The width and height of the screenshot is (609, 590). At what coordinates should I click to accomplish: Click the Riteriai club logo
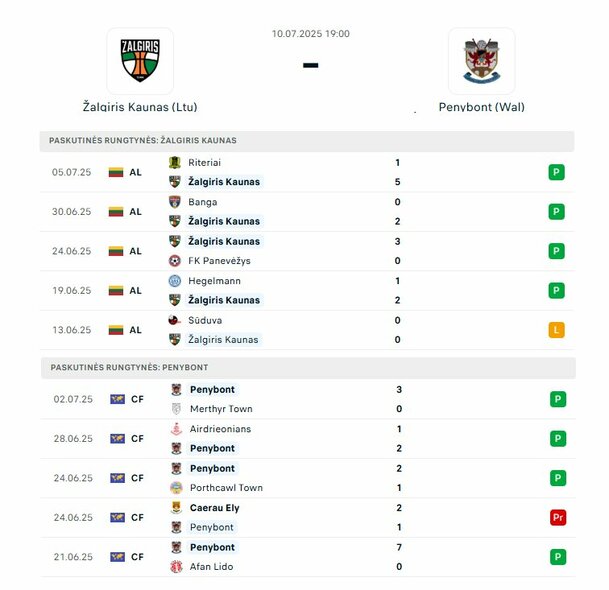pos(175,162)
